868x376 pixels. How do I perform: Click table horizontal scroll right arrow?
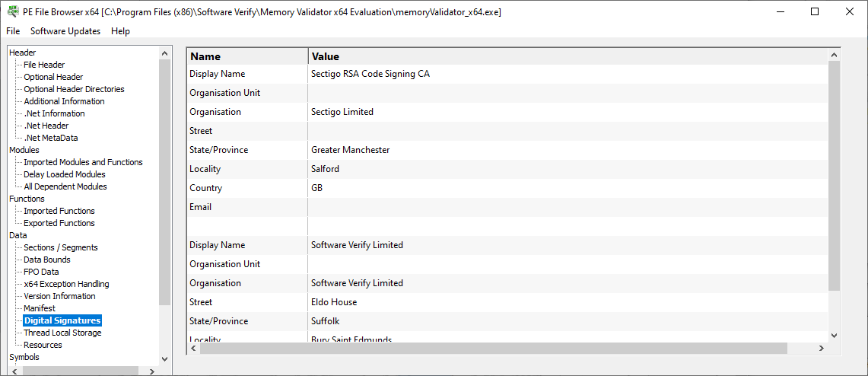(822, 349)
